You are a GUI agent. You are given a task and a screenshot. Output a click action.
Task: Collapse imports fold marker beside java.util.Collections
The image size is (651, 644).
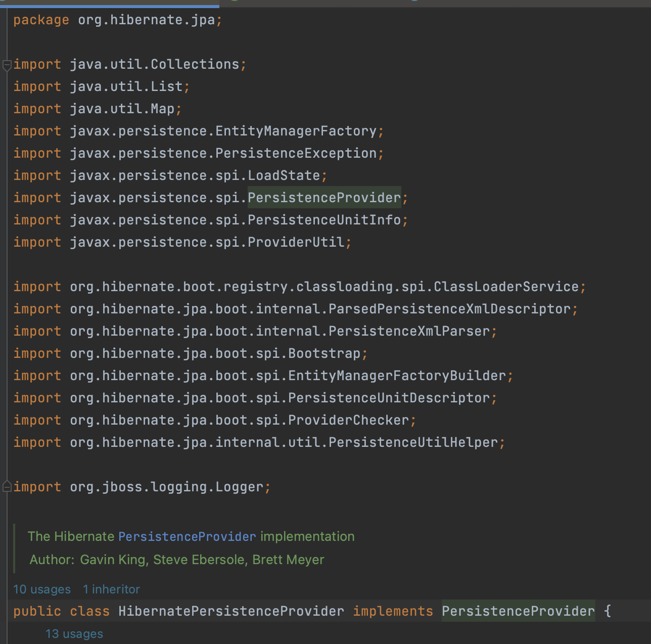(7, 65)
